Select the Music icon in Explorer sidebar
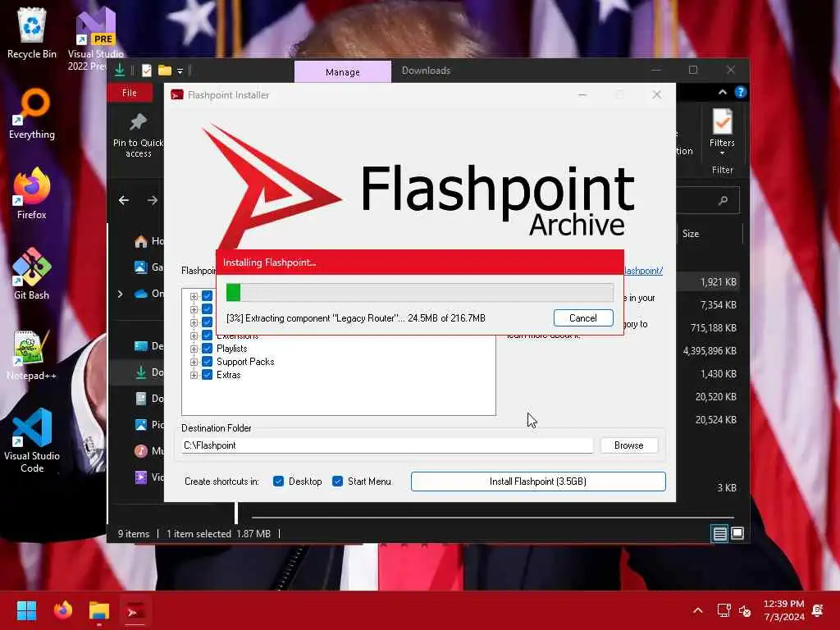Screen dimensions: 840x630 coord(141,450)
